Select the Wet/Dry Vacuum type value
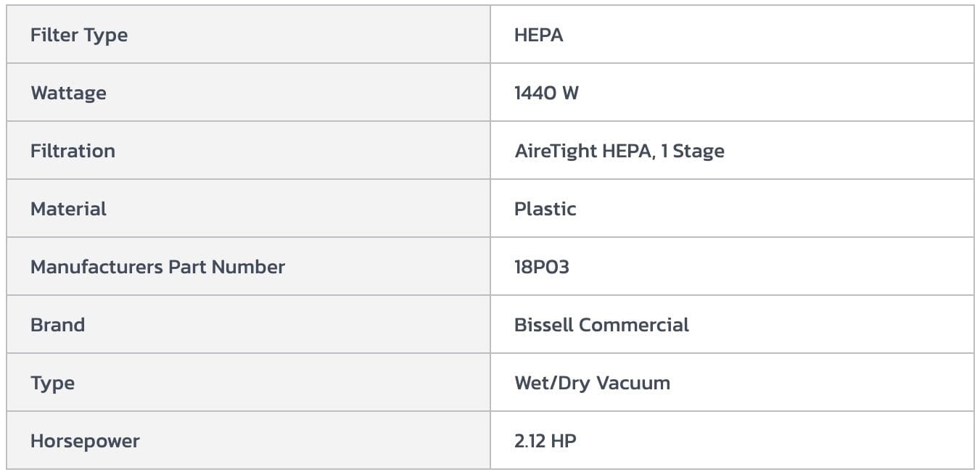 (x=592, y=383)
